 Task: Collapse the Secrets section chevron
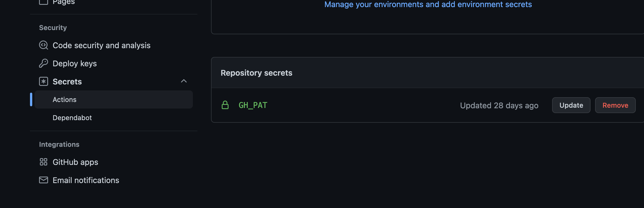pos(184,81)
